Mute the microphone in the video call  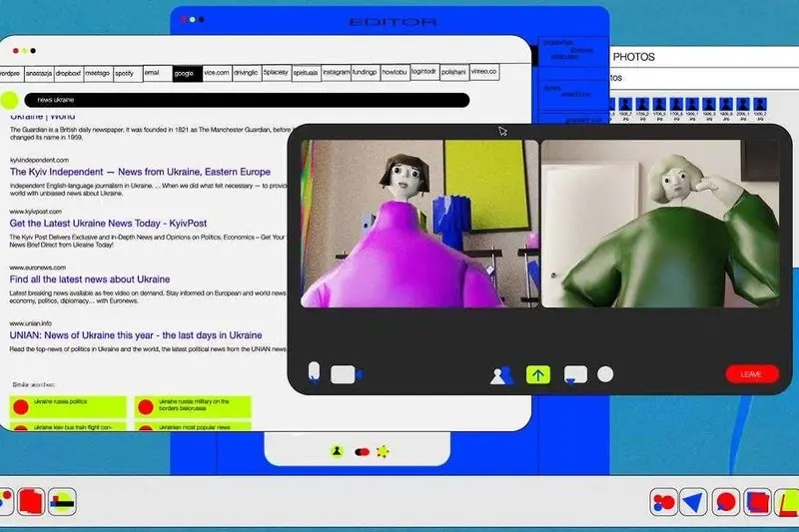[x=315, y=372]
